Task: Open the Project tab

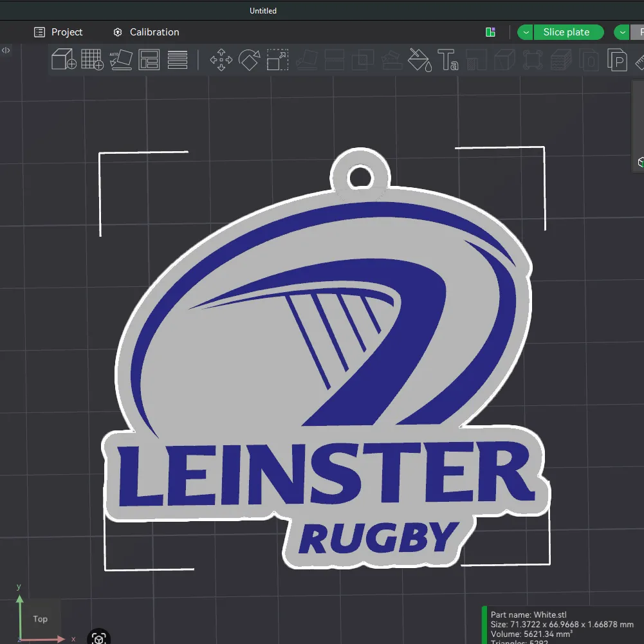Action: 59,32
